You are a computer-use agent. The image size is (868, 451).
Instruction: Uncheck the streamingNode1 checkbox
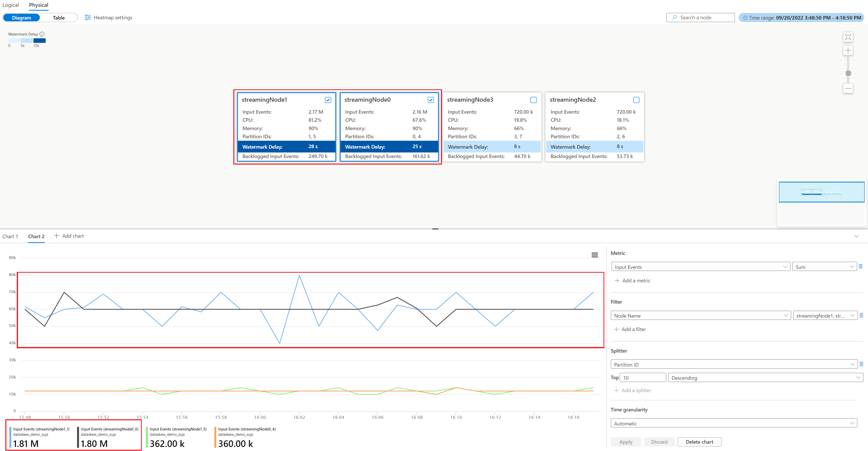click(328, 100)
